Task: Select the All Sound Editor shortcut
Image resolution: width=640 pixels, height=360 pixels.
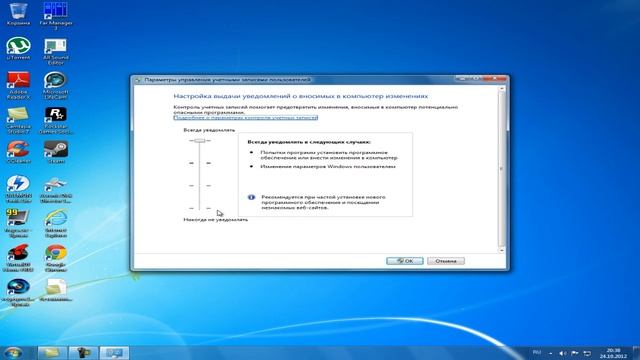Action: click(x=56, y=51)
